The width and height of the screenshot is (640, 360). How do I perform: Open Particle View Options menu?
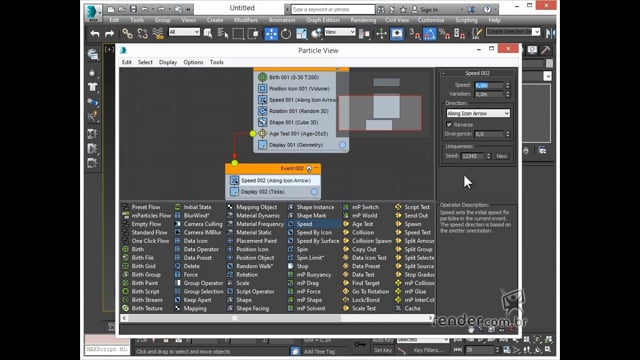193,62
